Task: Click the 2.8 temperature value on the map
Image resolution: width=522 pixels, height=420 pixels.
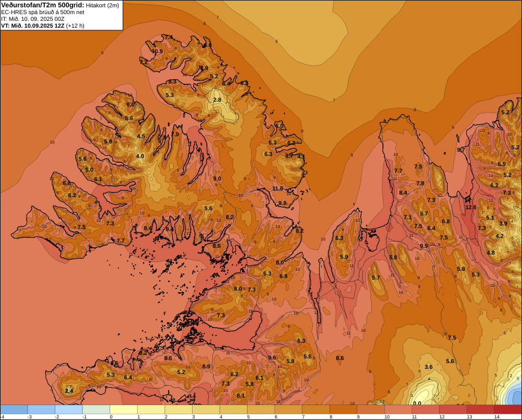Action: 217,100
